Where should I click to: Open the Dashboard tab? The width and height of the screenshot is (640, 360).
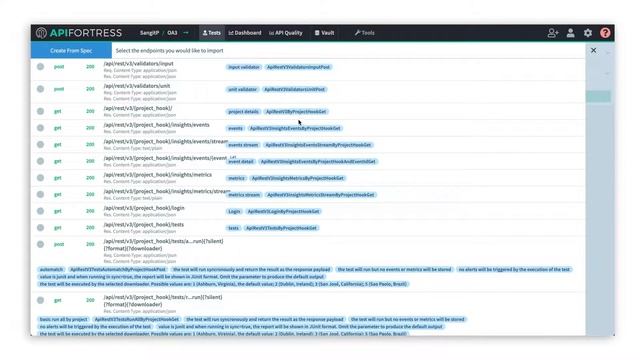pyautogui.click(x=245, y=33)
